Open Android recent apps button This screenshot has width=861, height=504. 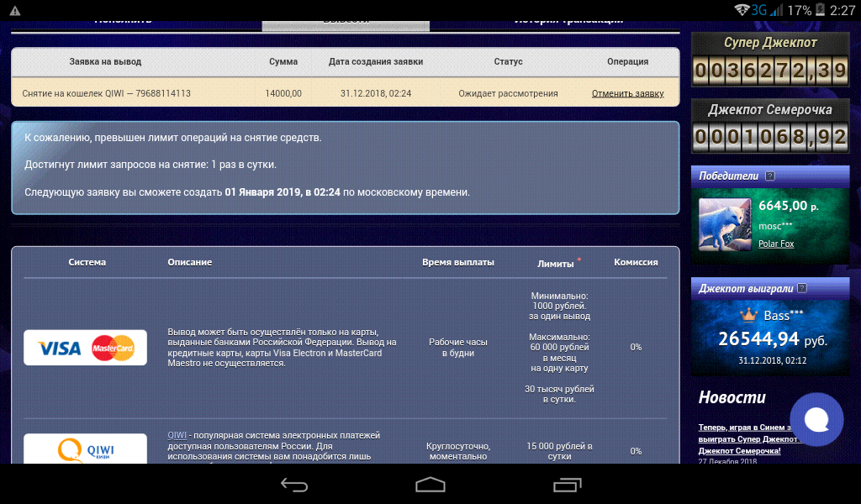(x=567, y=485)
